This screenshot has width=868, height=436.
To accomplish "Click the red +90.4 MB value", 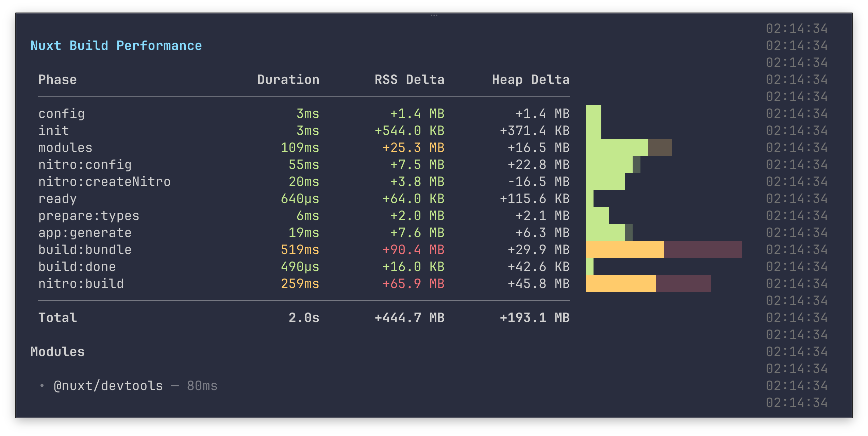I will click(413, 249).
